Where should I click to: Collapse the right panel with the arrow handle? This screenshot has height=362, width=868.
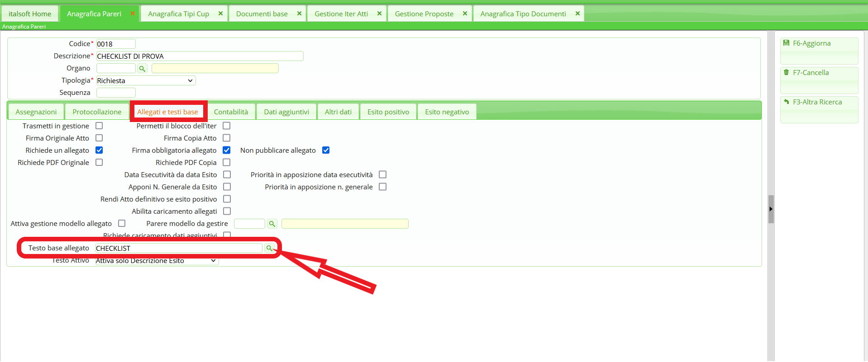(x=771, y=209)
